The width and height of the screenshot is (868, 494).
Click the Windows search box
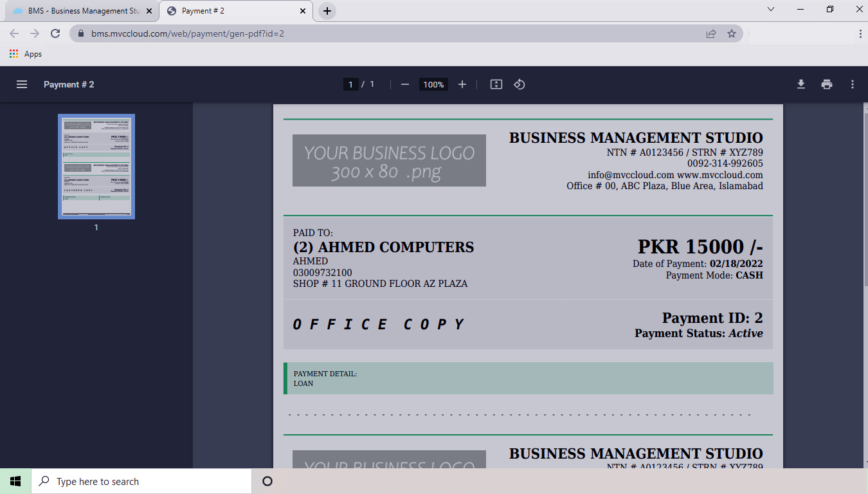click(141, 481)
